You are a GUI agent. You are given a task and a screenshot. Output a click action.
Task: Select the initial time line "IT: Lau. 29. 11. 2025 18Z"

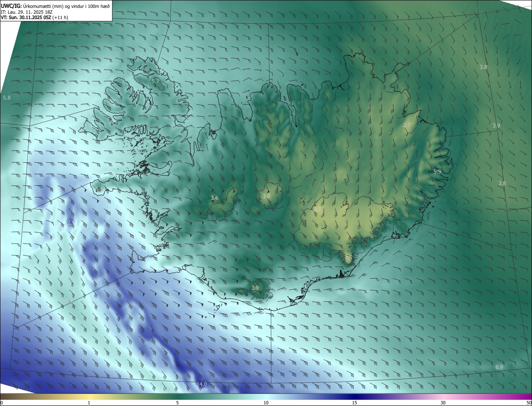click(27, 12)
